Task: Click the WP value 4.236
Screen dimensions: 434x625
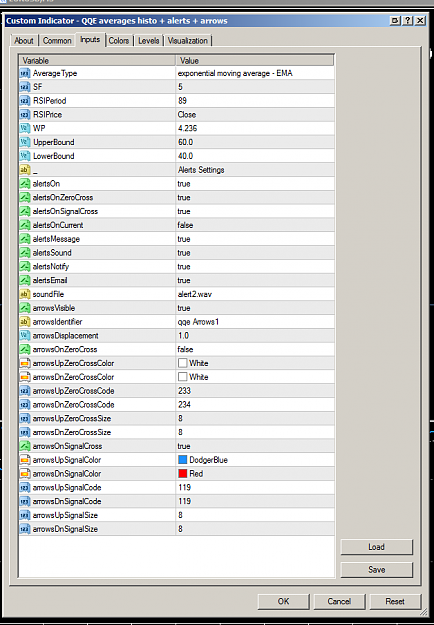Action: pos(187,128)
